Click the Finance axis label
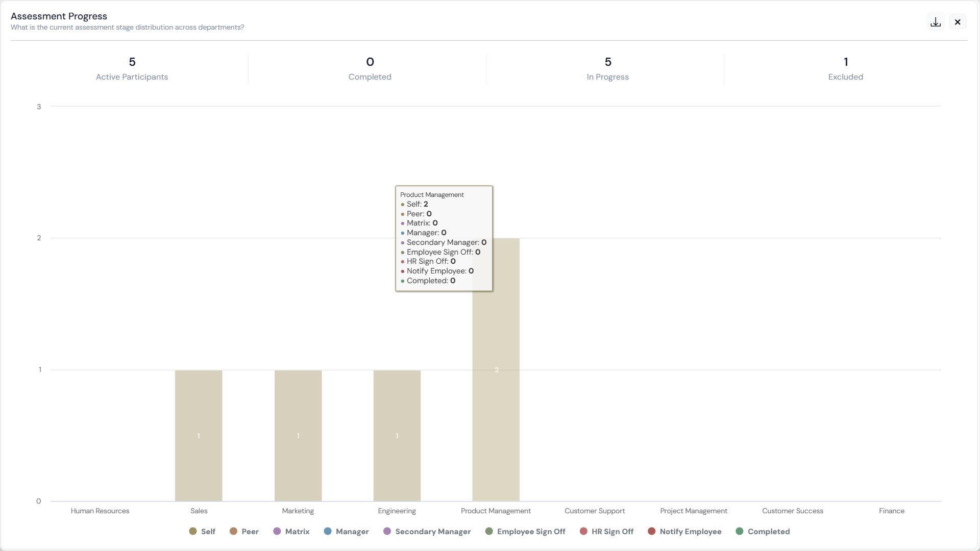Viewport: 980px width, 551px height. [x=892, y=511]
